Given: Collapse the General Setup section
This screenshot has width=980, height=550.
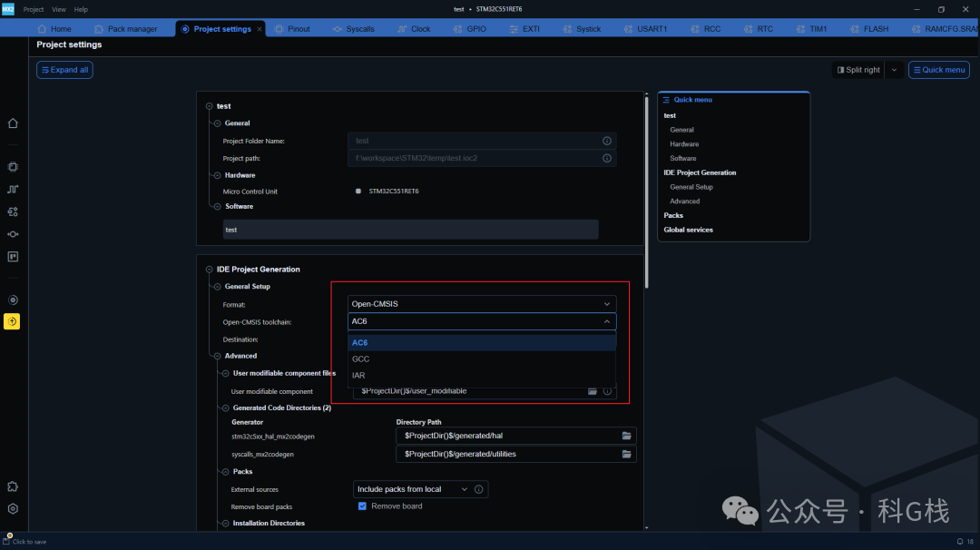Looking at the screenshot, I should coord(217,287).
